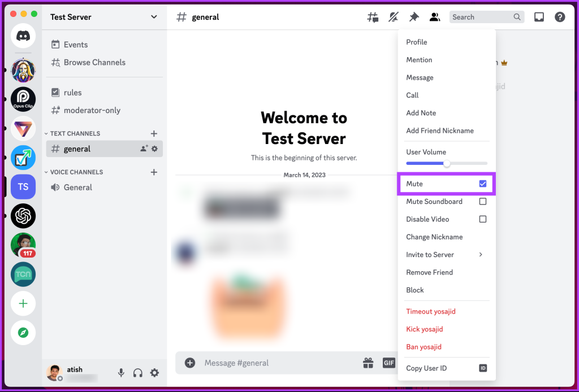Toggle the member list icon
The width and height of the screenshot is (579, 392).
(434, 17)
